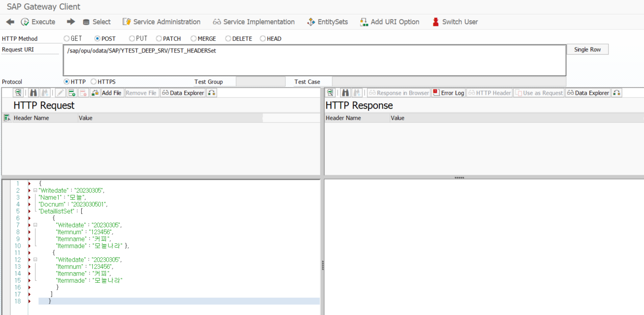Click "Itemnum" : "123456" on line 8
Image resolution: width=644 pixels, height=315 pixels.
(x=85, y=232)
